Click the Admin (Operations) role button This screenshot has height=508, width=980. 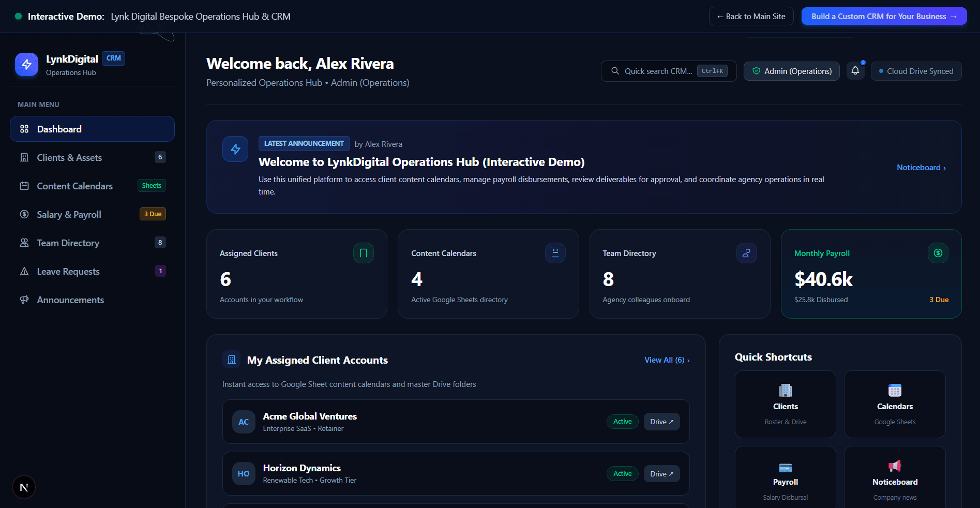[791, 71]
